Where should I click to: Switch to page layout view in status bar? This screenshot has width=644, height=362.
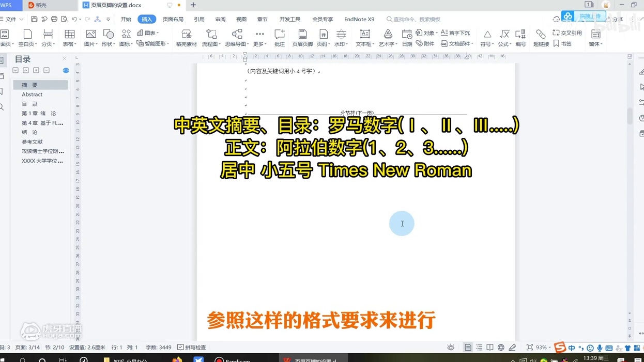(468, 348)
